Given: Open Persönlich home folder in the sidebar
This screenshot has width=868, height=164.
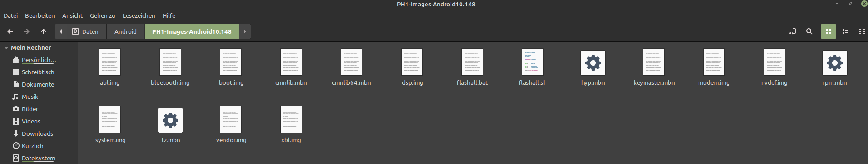Looking at the screenshot, I should tap(39, 60).
